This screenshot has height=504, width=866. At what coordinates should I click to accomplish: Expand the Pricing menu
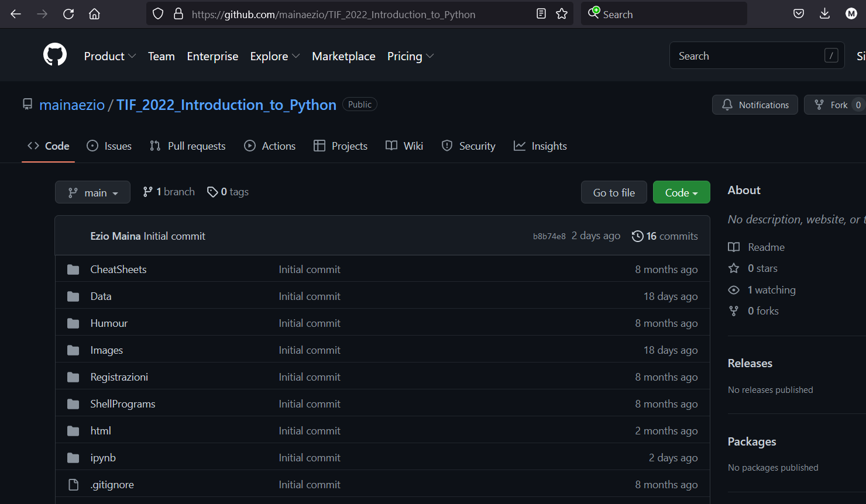coord(411,56)
